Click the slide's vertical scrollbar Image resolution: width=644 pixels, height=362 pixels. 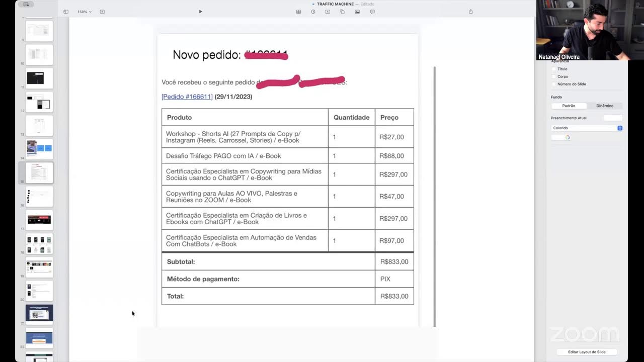pos(435,196)
